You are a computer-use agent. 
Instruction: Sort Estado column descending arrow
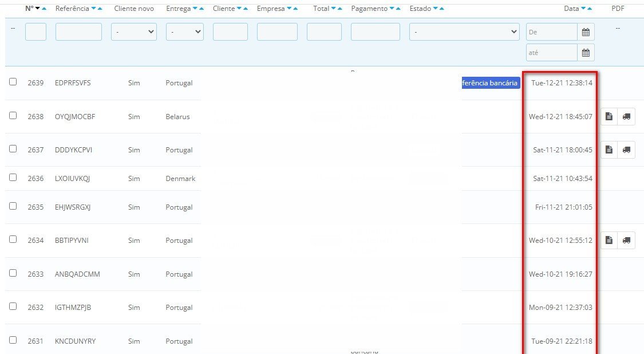436,9
